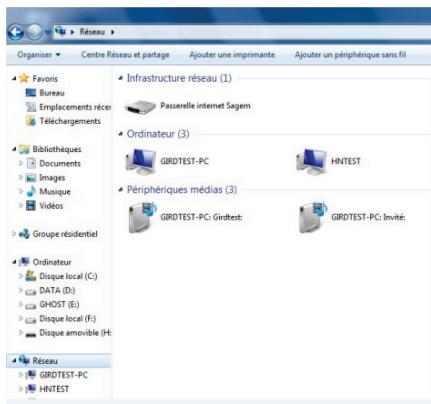Select Ordinateur in navigation pane
431x404 pixels.
(52, 262)
